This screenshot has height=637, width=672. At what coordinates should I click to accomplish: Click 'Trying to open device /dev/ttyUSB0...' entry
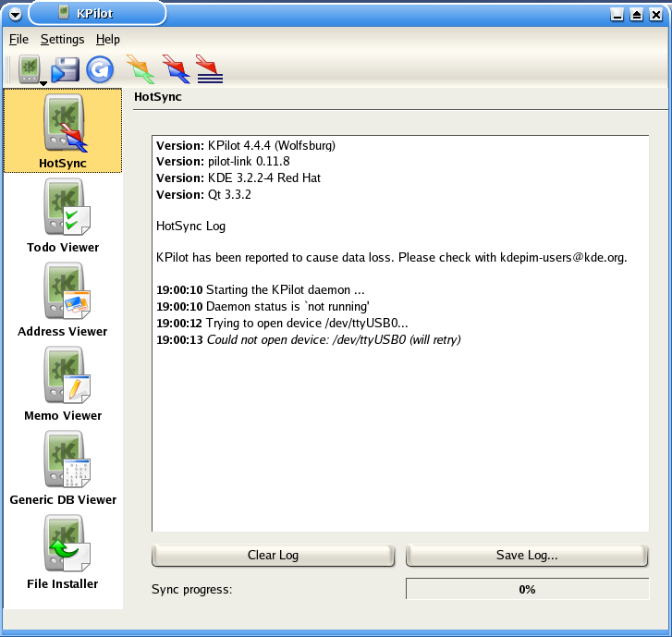282,324
